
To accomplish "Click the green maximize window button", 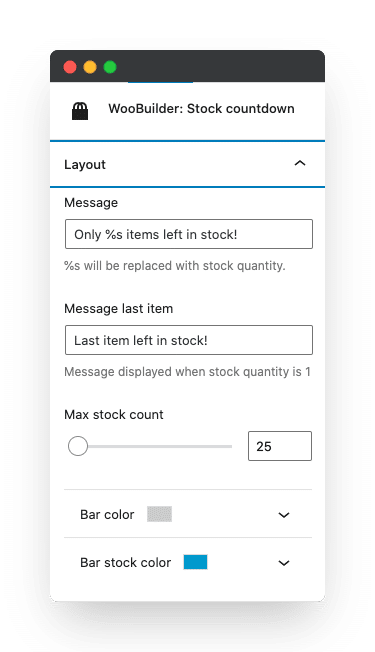I will click(110, 67).
